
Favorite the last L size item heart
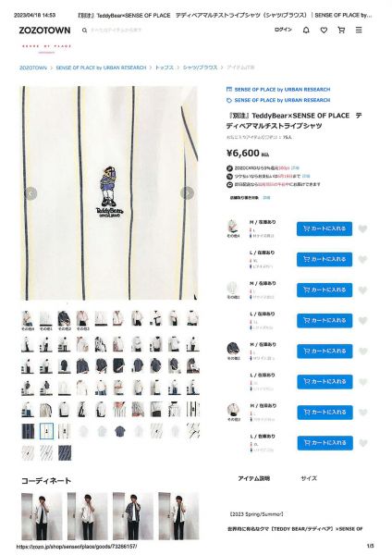(x=362, y=443)
